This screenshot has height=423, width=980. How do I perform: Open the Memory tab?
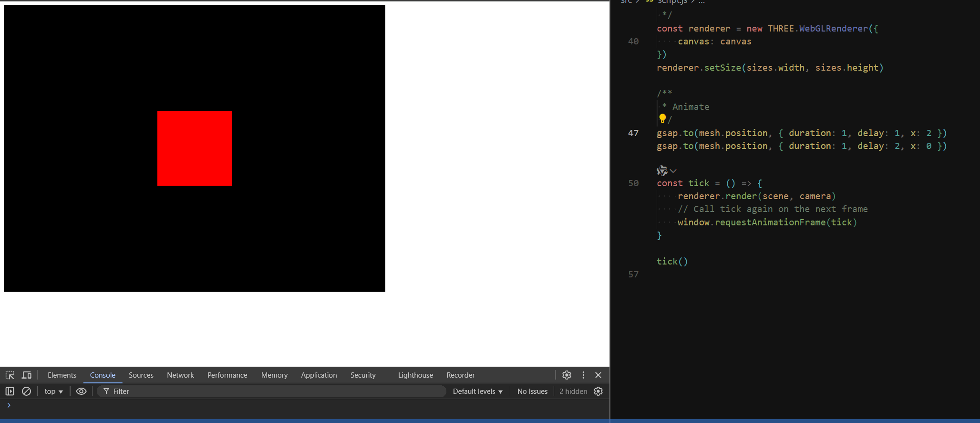coord(274,375)
